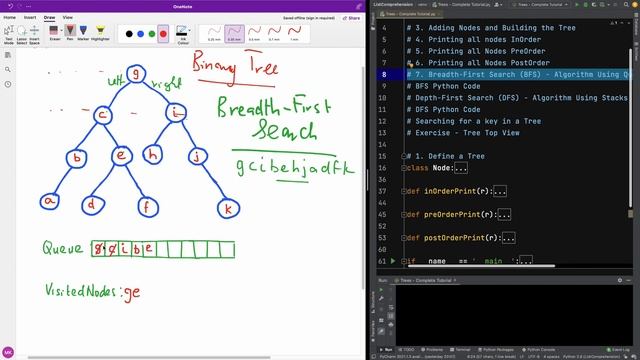Click Saved offline sign-in required status
This screenshot has height=360, width=640.
point(309,18)
